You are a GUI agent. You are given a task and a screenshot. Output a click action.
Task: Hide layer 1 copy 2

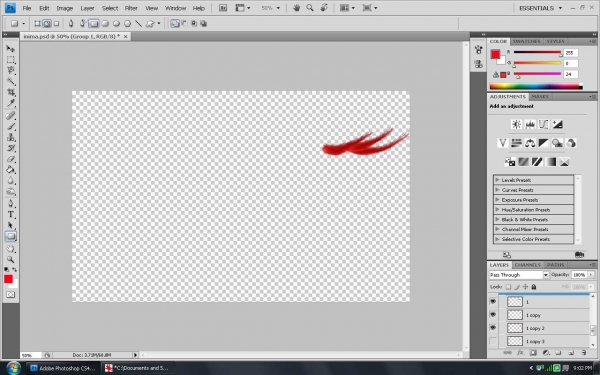[x=493, y=328]
